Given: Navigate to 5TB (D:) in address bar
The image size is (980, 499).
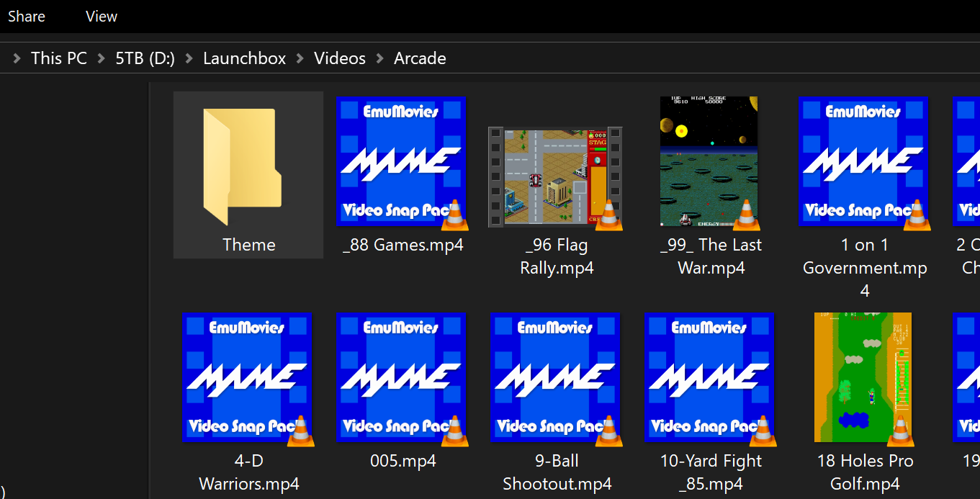Looking at the screenshot, I should coord(145,58).
